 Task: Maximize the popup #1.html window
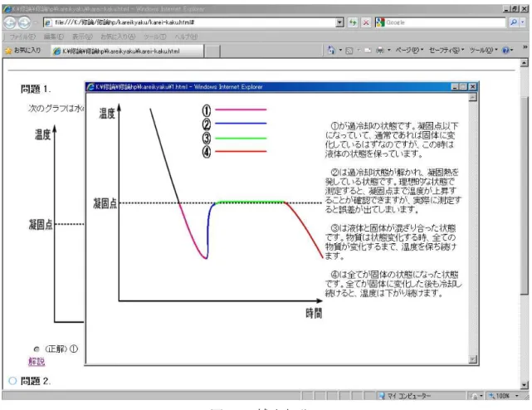click(463, 87)
